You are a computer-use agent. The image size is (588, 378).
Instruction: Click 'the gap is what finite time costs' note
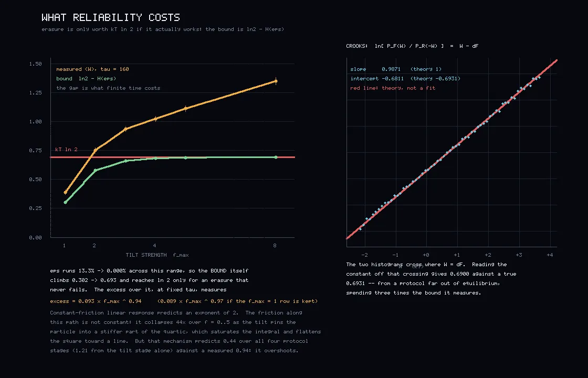tap(108, 88)
